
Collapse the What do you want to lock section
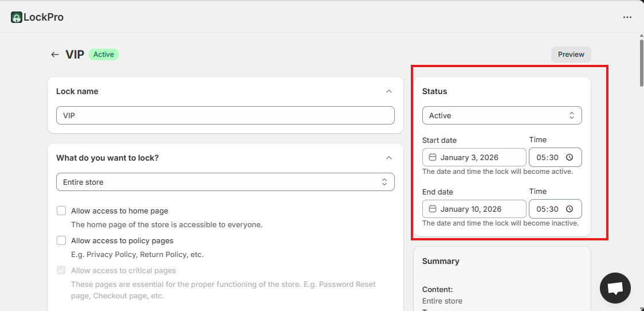[389, 158]
